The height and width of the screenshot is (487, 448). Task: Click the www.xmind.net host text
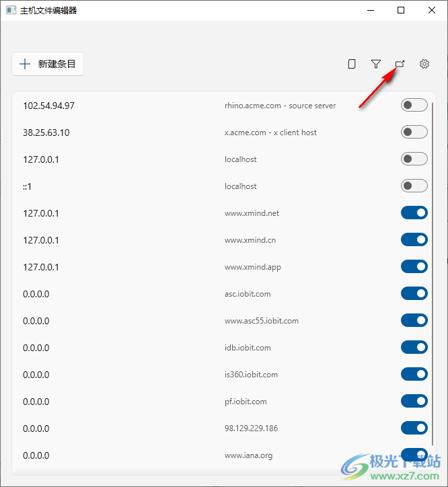tap(252, 213)
